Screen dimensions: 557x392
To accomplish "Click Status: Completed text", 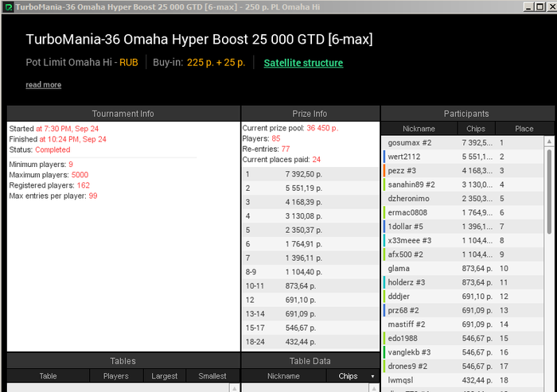I will [x=40, y=149].
